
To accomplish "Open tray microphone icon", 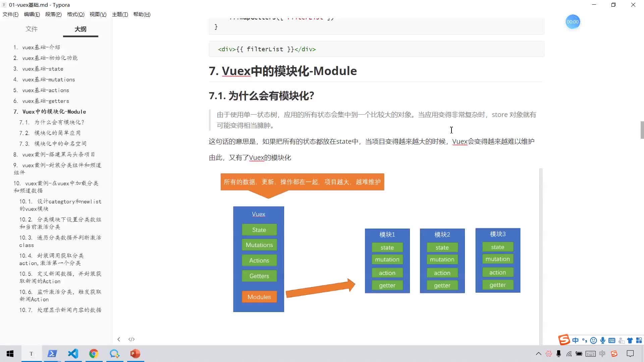I will tap(558, 354).
